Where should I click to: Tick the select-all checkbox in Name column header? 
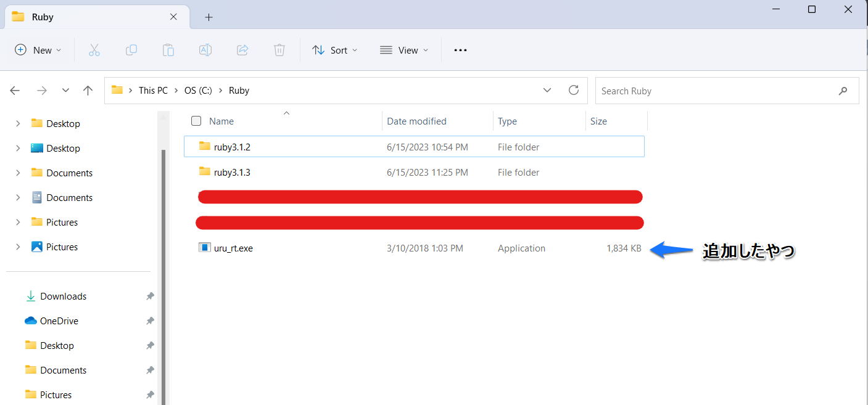click(x=196, y=121)
